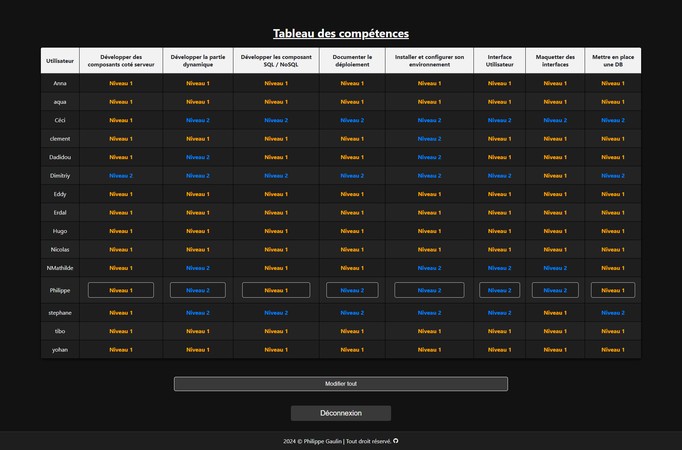Click the yohan user name cell
This screenshot has width=682, height=450.
60,349
